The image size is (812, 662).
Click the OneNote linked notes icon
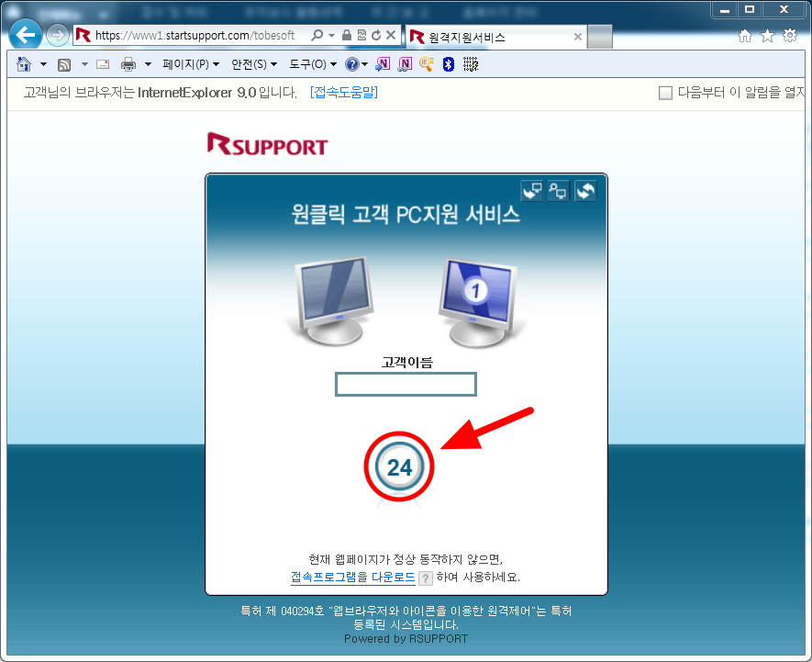point(405,64)
